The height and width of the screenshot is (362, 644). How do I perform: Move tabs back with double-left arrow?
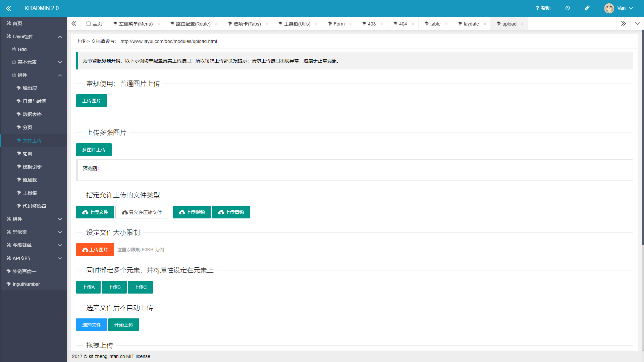74,23
